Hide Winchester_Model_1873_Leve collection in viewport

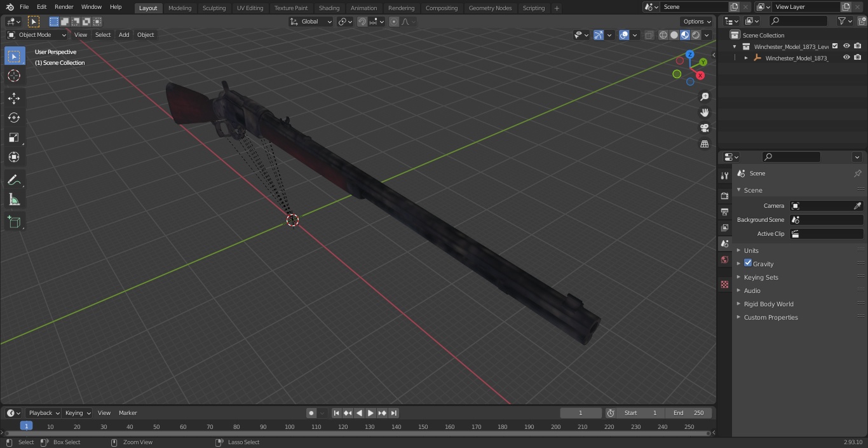(x=846, y=46)
